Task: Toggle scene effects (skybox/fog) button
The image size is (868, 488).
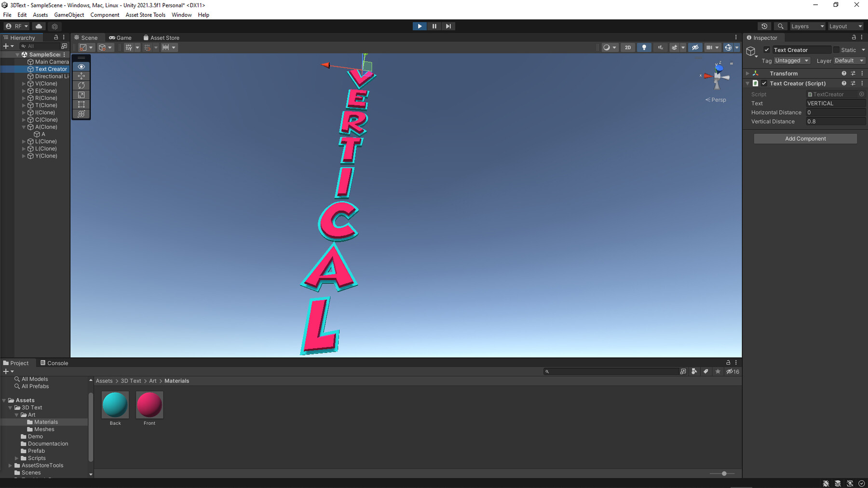Action: coord(675,47)
